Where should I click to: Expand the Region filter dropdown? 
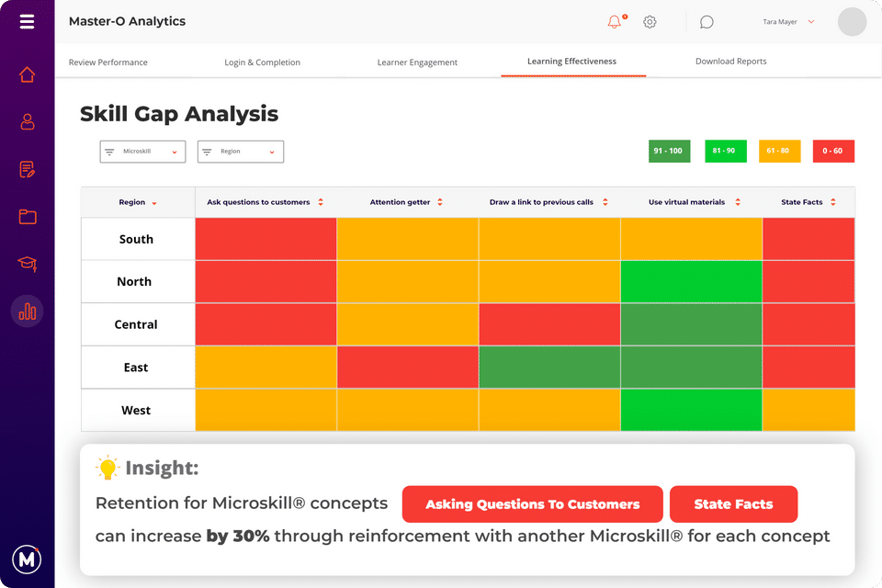pos(240,152)
